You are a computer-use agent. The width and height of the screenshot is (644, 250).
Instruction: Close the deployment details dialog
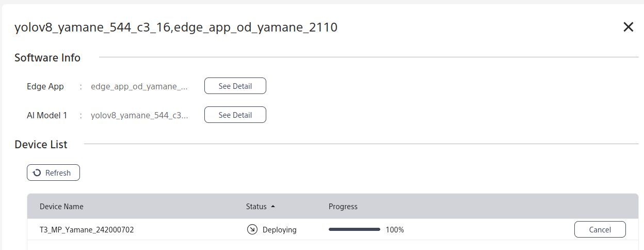pyautogui.click(x=628, y=27)
